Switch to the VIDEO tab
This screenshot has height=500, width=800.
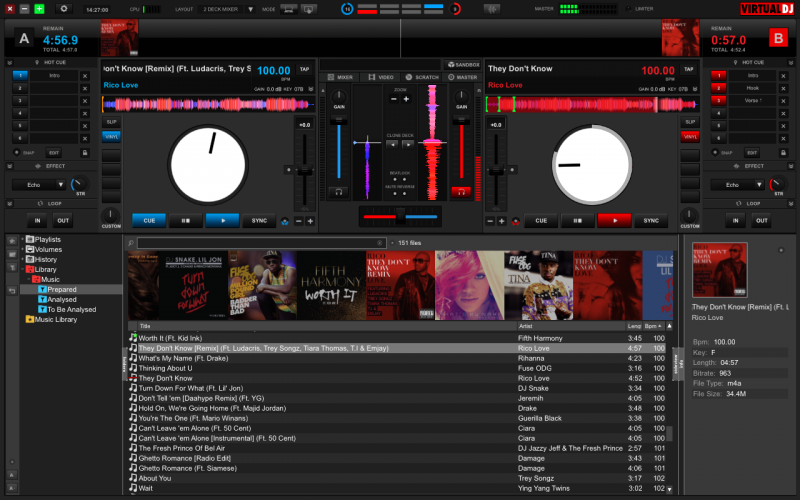(381, 77)
